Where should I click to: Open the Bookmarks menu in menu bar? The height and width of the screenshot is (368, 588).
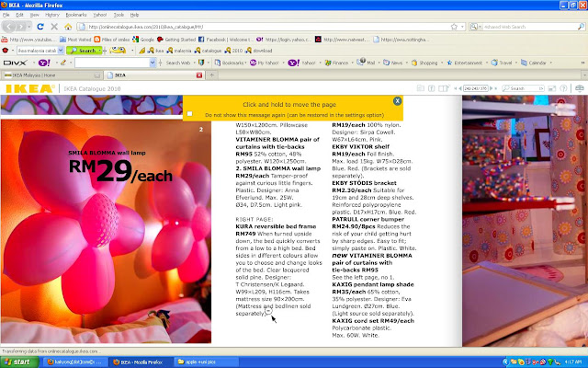coord(76,15)
